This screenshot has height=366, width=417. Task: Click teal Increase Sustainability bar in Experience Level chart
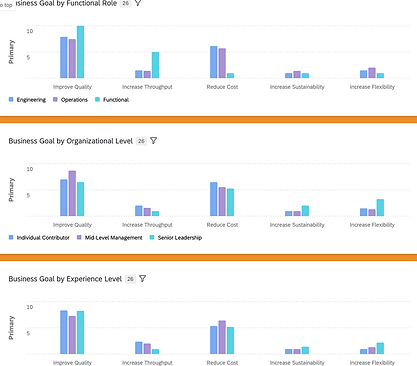click(305, 351)
